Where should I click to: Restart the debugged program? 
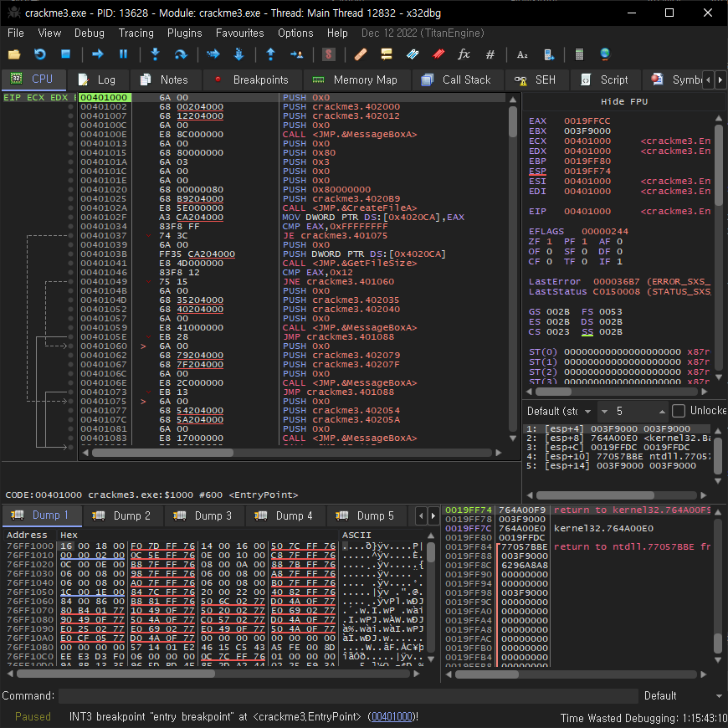39,54
